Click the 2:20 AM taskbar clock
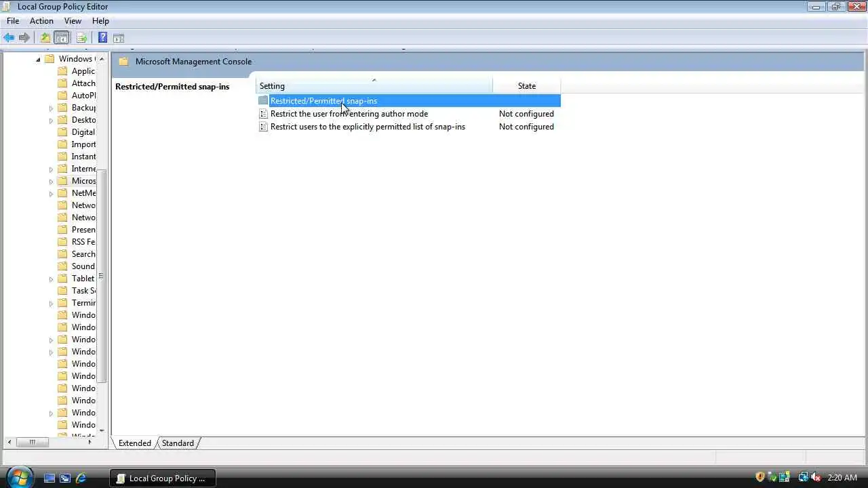This screenshot has width=868, height=488. pyautogui.click(x=842, y=478)
